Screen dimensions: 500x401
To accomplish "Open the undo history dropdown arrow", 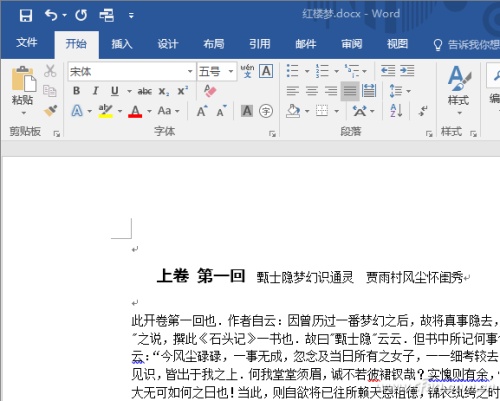I will 65,15.
